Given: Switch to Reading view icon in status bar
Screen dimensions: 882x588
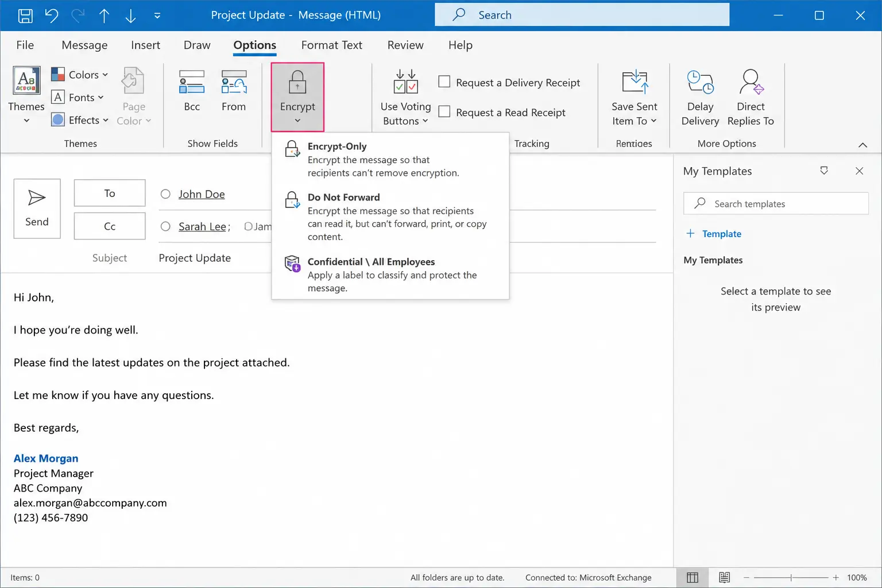Looking at the screenshot, I should (x=725, y=578).
